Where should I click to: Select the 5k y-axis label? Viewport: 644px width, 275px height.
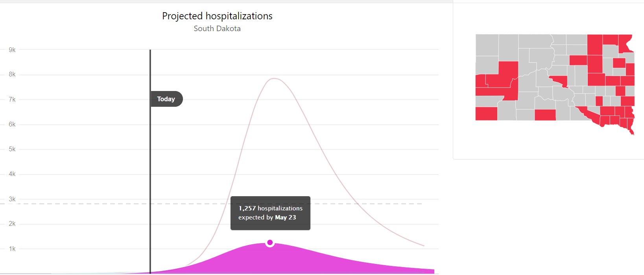12,149
